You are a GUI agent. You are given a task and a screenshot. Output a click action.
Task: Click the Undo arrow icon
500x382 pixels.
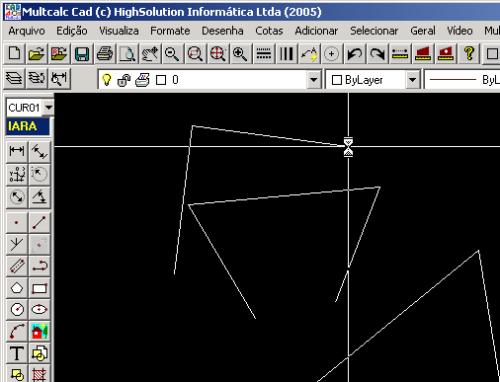tap(354, 54)
